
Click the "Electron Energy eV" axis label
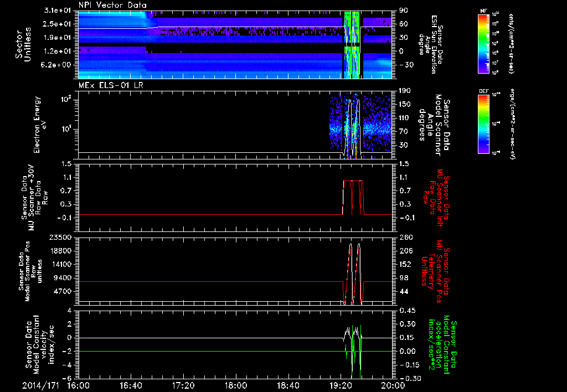[x=40, y=125]
